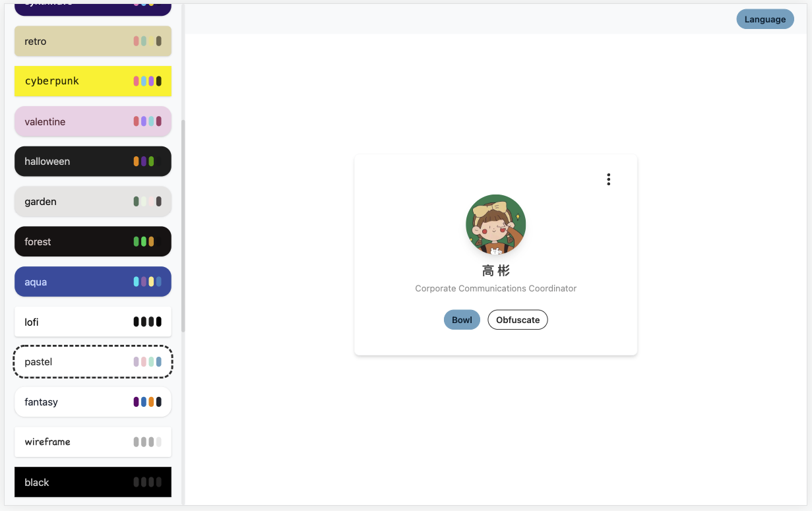812x511 pixels.
Task: Click the theme list scrollbar
Action: (x=183, y=225)
